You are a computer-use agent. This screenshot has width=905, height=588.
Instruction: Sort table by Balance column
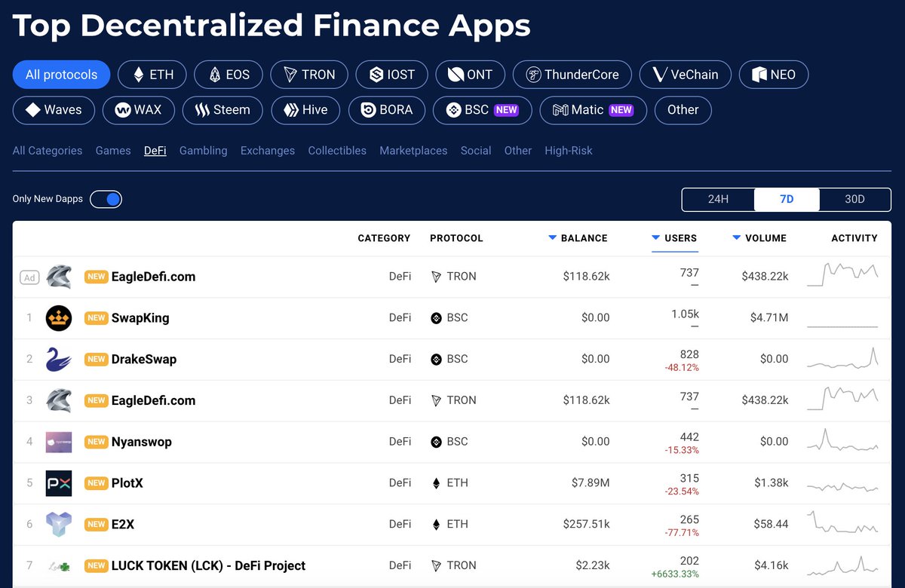pyautogui.click(x=578, y=238)
